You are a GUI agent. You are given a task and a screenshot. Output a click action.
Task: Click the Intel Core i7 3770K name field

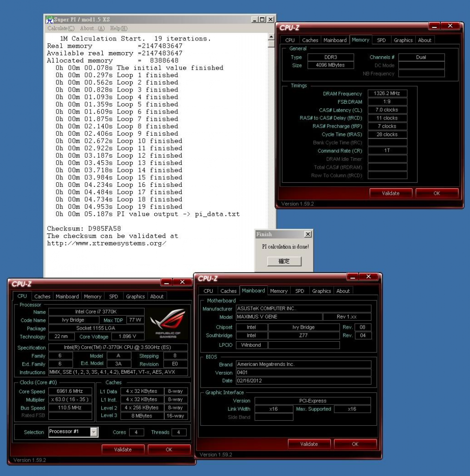96,311
